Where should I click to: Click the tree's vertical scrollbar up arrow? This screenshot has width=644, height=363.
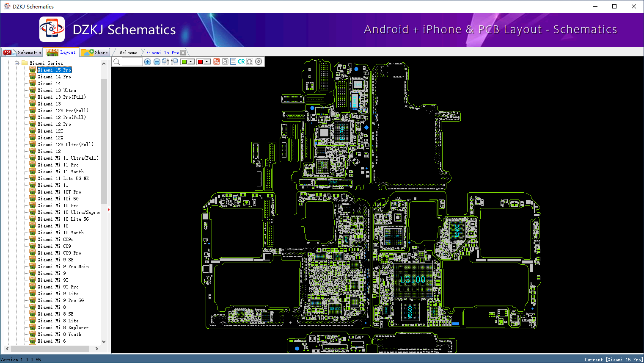[104, 64]
